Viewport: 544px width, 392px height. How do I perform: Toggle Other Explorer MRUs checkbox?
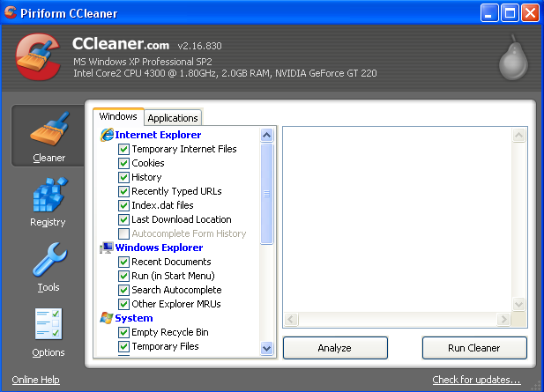click(x=123, y=304)
